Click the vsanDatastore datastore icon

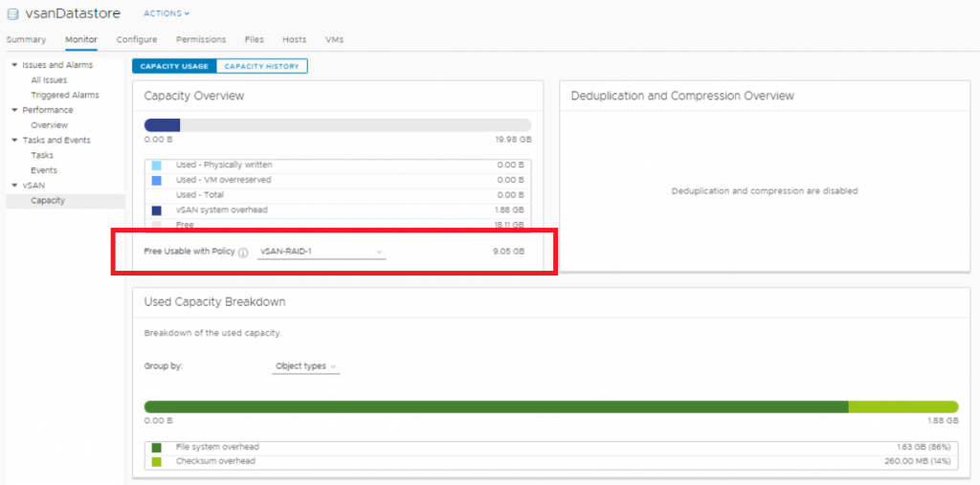(x=12, y=13)
